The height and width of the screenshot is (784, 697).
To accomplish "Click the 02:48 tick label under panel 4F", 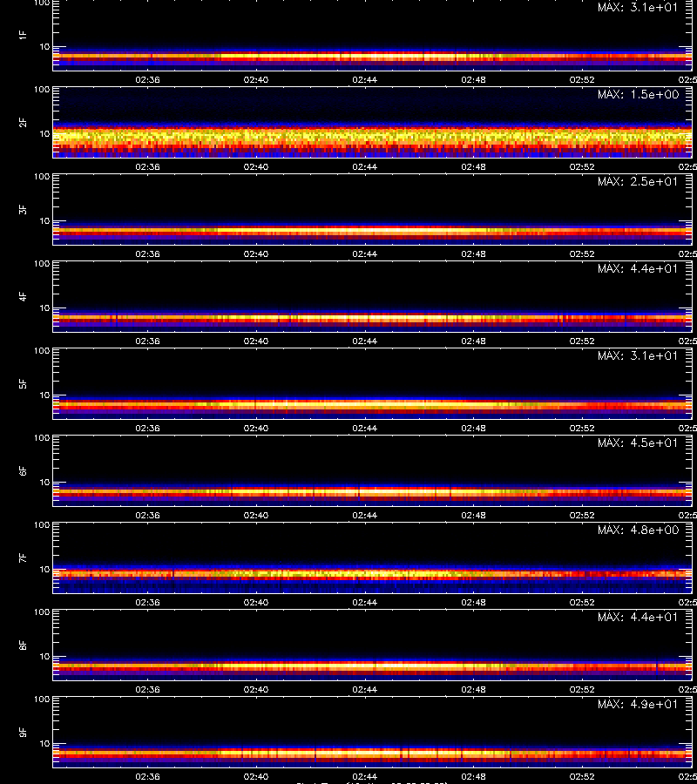I will pos(473,341).
